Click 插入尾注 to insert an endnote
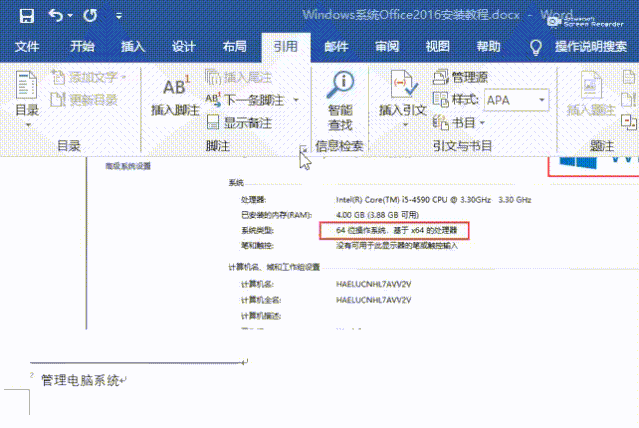This screenshot has width=639, height=428. pos(239,77)
